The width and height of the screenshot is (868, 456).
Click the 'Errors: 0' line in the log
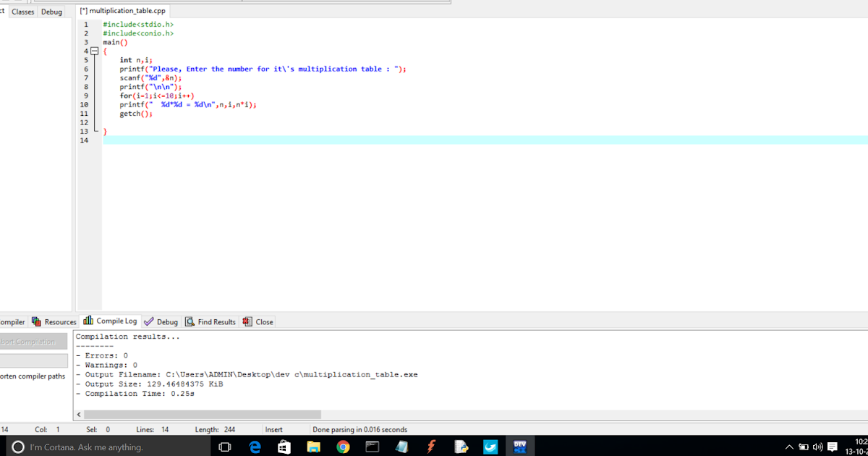101,355
